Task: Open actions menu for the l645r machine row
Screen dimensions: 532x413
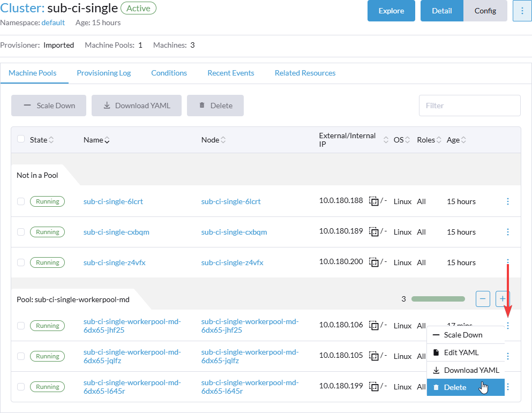Action: [508, 387]
